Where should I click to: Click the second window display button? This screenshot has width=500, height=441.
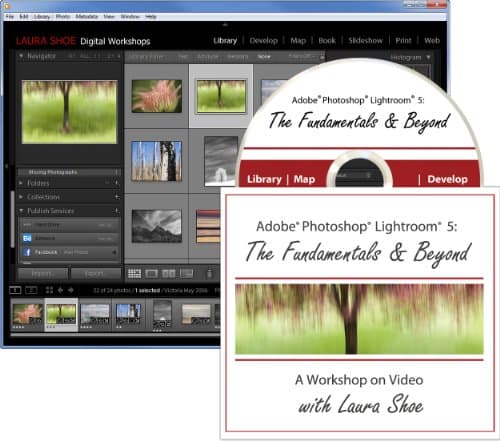(31, 290)
